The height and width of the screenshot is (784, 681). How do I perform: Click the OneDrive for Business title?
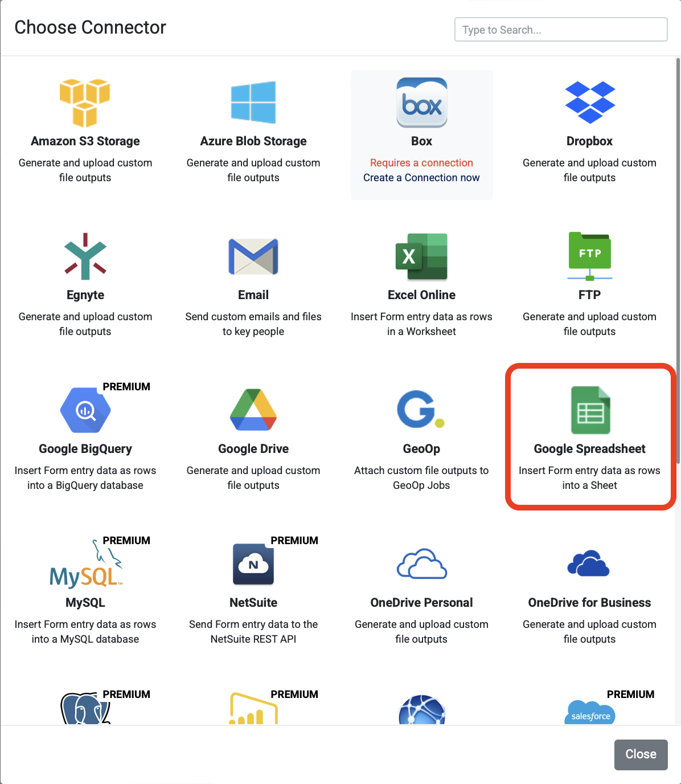click(589, 603)
